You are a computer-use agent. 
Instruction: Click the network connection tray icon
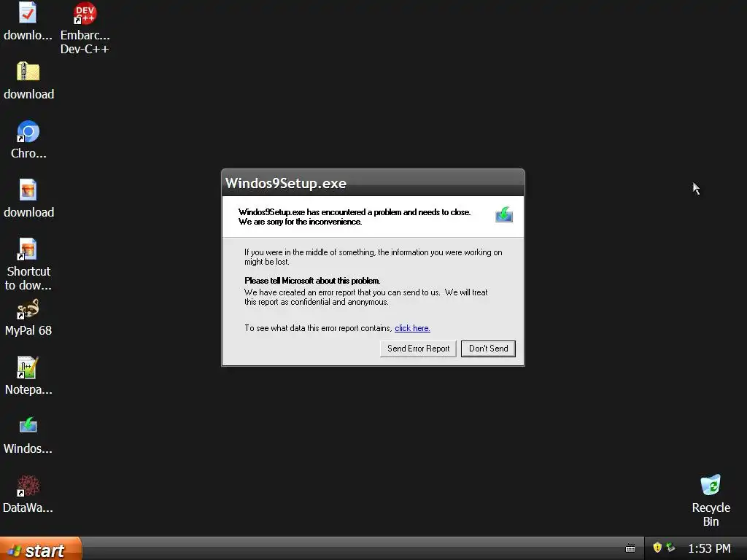[671, 548]
